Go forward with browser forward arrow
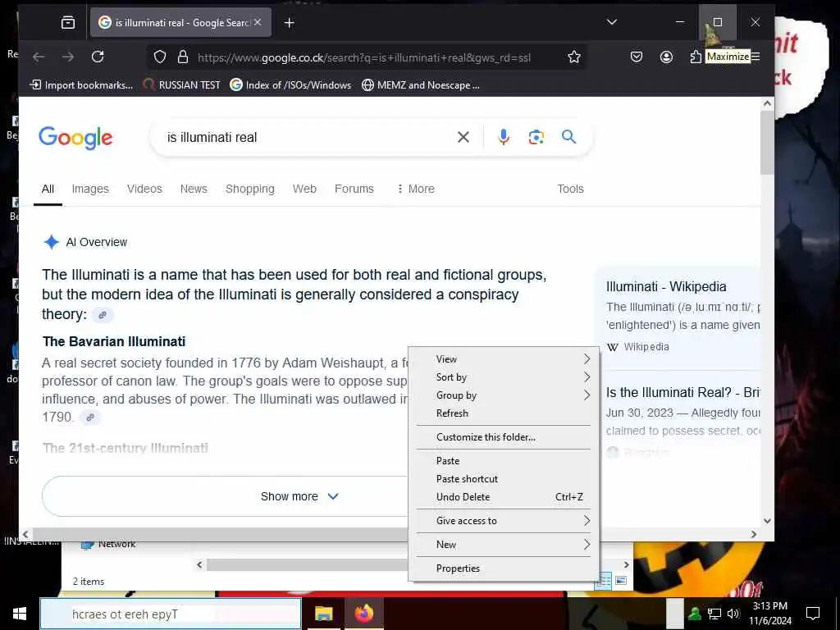Screen dimensions: 840x630 tap(68, 57)
